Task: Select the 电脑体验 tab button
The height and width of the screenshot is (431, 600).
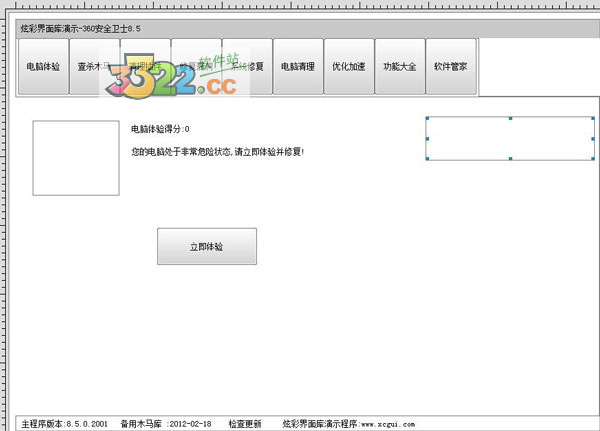Action: tap(44, 66)
